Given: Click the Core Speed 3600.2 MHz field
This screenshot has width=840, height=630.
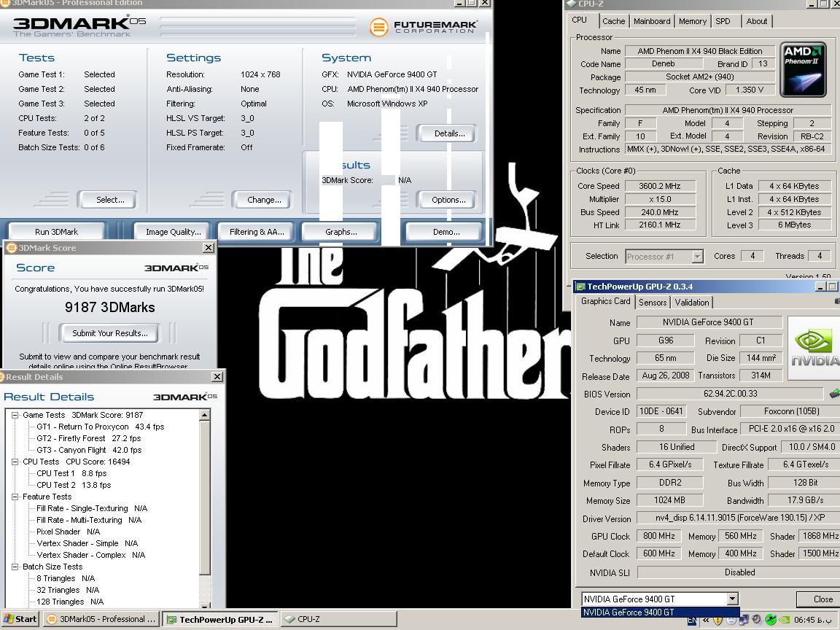Looking at the screenshot, I should click(659, 186).
